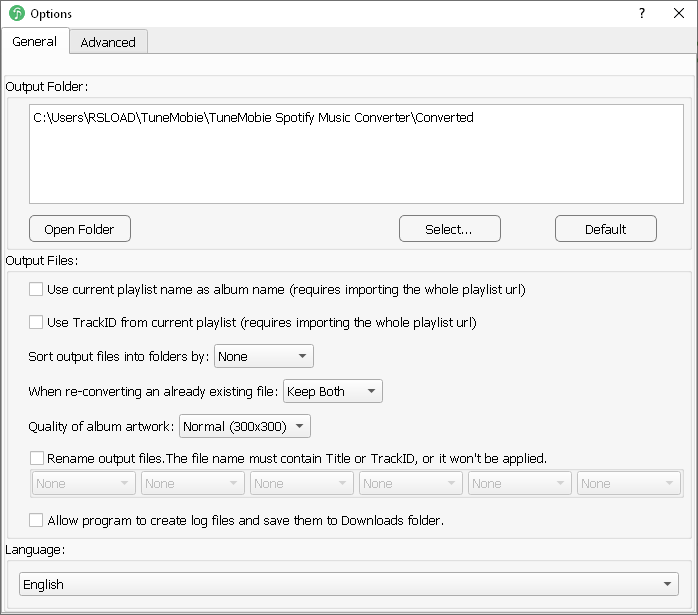The image size is (698, 615).
Task: Allow program to create log files checkbox
Action: click(x=36, y=520)
